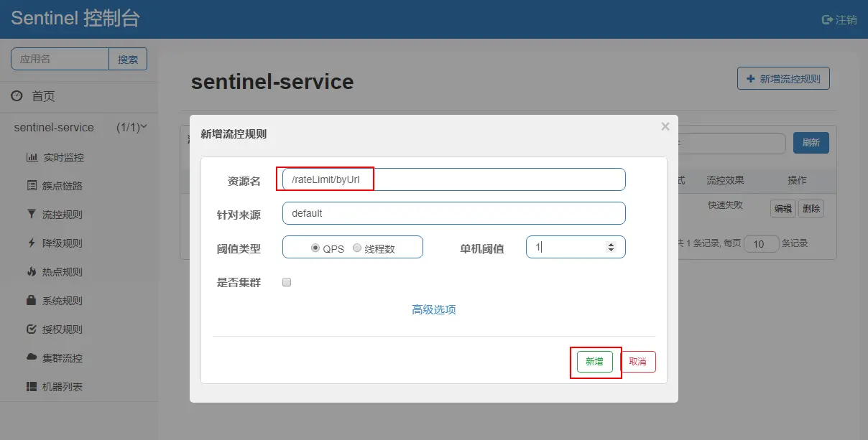Click the 热点规则 flame icon
Viewport: 868px width, 440px height.
click(32, 272)
